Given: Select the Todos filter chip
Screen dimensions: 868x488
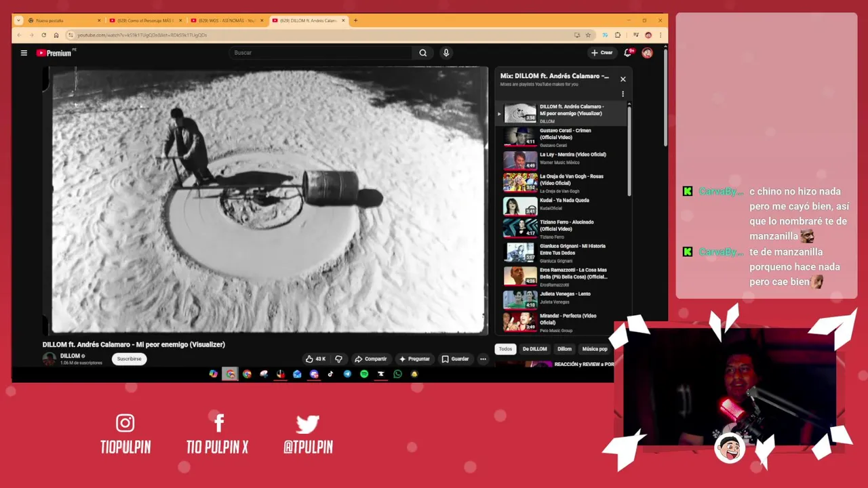Looking at the screenshot, I should tap(505, 349).
